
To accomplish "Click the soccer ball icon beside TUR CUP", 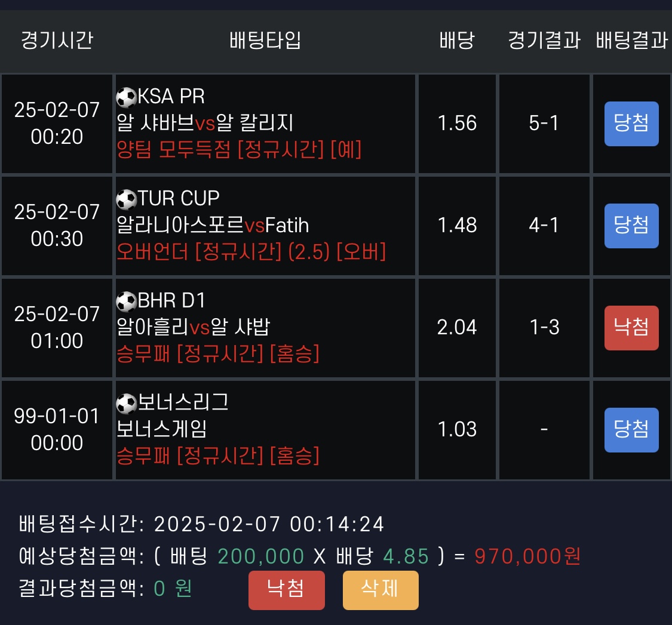I will pos(126,199).
